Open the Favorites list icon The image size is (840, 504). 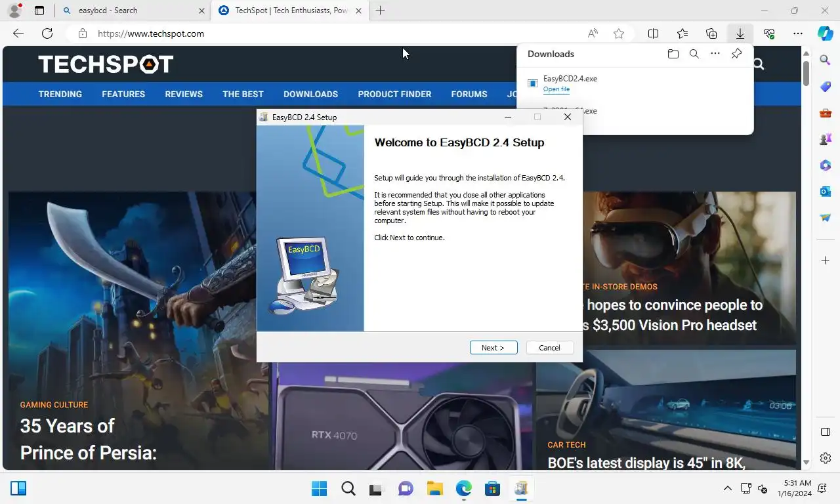point(682,33)
